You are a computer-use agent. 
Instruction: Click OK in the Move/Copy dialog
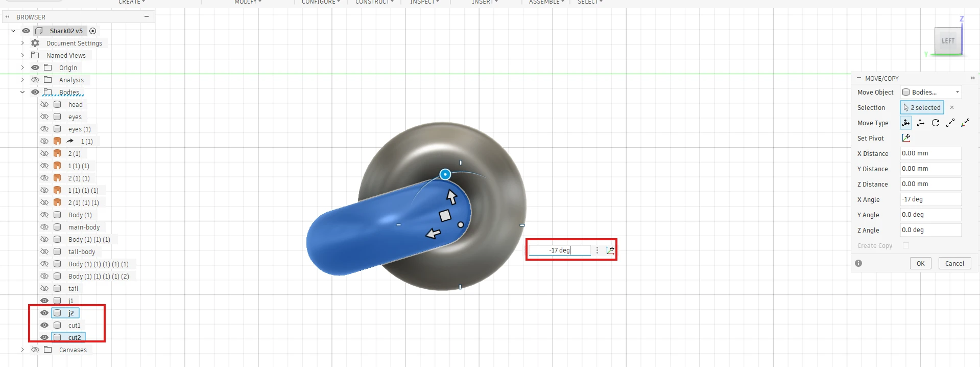pyautogui.click(x=920, y=263)
